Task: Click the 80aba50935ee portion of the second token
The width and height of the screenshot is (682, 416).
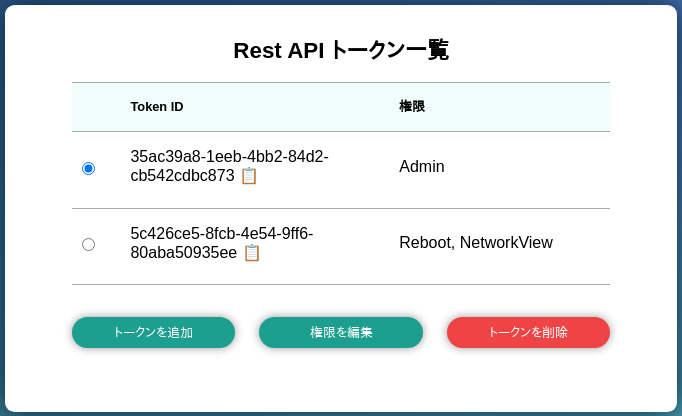Action: [x=184, y=253]
